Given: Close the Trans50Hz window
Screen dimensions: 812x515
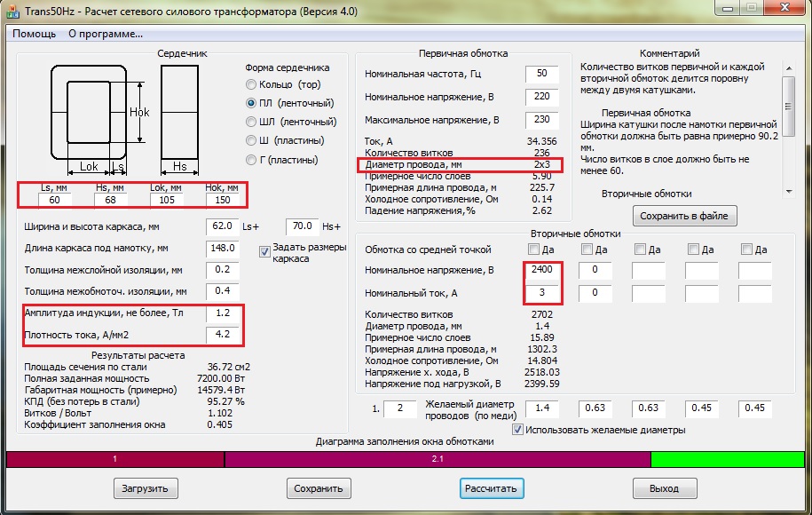Looking at the screenshot, I should click(784, 8).
